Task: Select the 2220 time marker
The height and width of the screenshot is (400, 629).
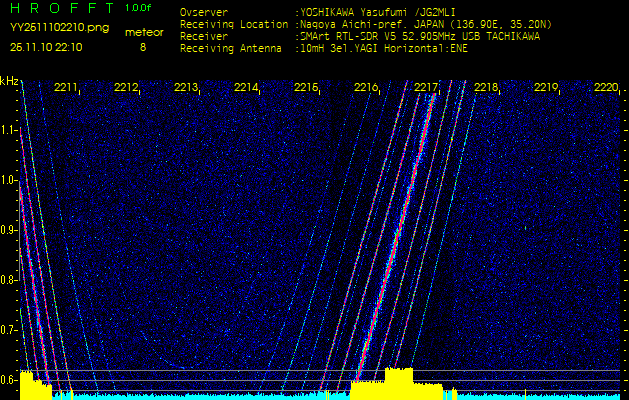Action: point(605,88)
